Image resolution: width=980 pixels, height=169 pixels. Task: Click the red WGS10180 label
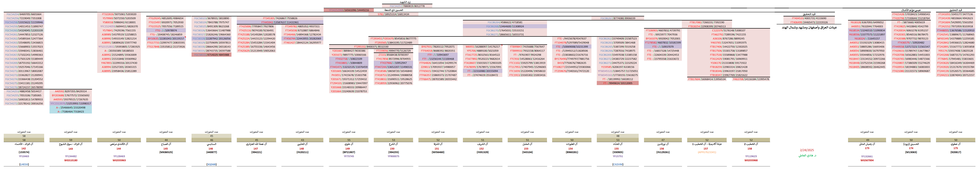pos(71,160)
